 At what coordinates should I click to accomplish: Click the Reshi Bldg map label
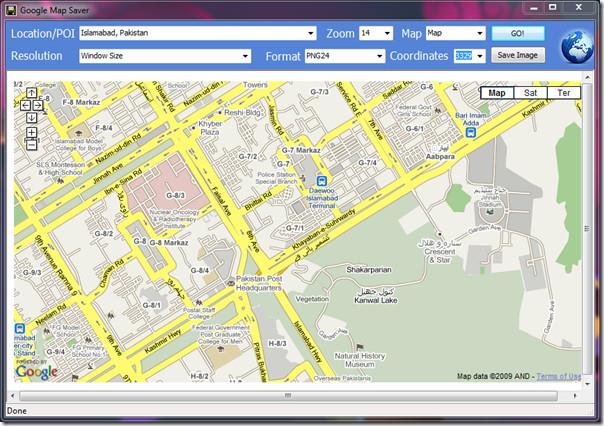point(242,112)
